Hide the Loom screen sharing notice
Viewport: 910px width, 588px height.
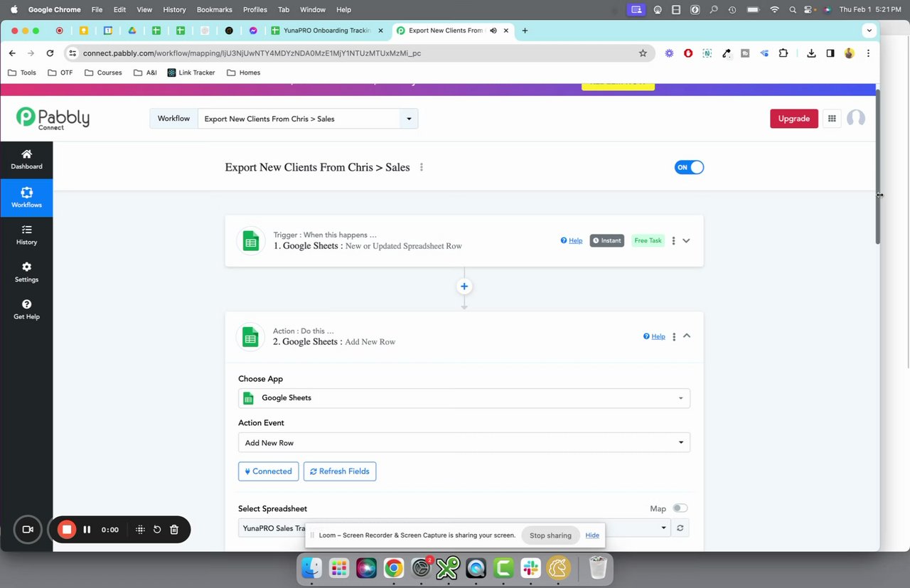(x=592, y=535)
